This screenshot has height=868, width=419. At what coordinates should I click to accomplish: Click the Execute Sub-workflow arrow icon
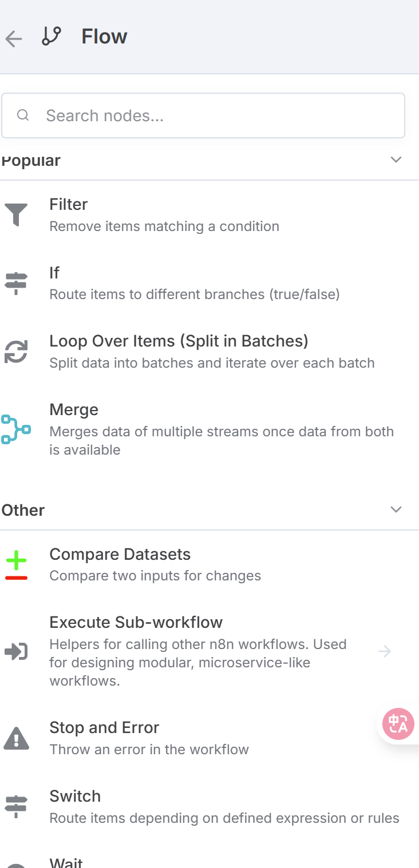[x=16, y=651]
